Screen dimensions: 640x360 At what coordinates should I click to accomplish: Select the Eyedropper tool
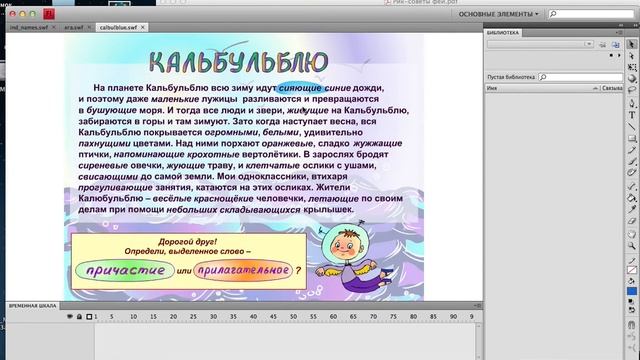(631, 209)
